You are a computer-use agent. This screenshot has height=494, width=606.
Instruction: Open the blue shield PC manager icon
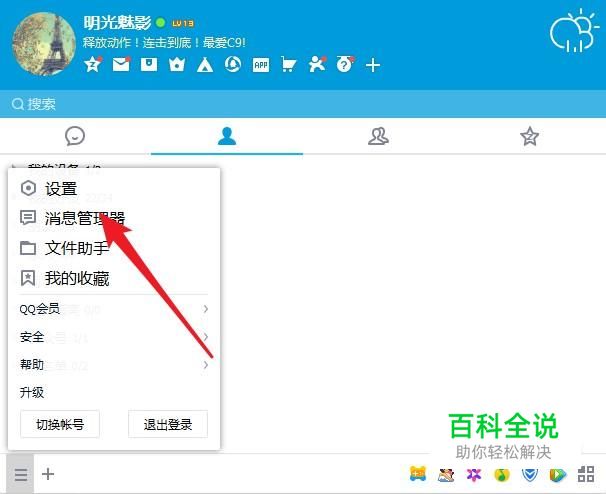coord(529,475)
